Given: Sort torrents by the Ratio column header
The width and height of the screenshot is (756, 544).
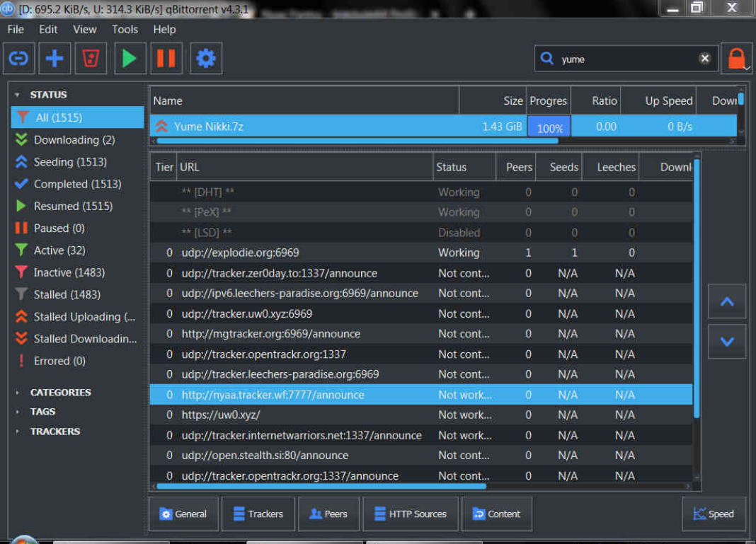Looking at the screenshot, I should coord(596,100).
